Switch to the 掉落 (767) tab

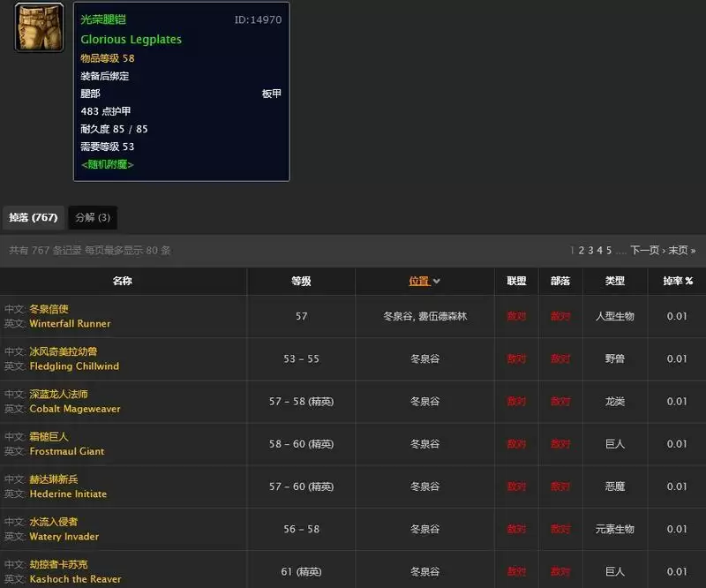click(33, 217)
